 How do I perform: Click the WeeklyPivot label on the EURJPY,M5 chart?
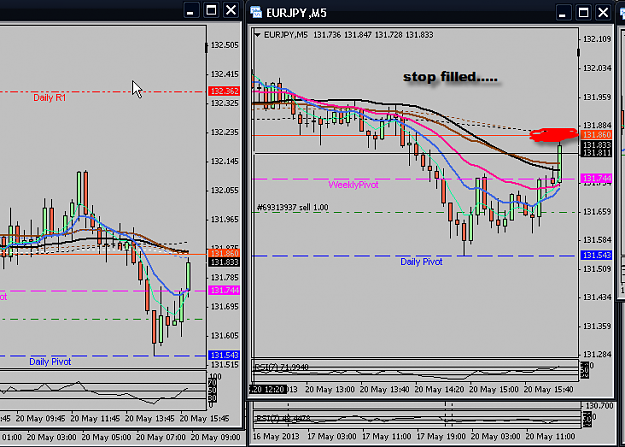[x=353, y=185]
